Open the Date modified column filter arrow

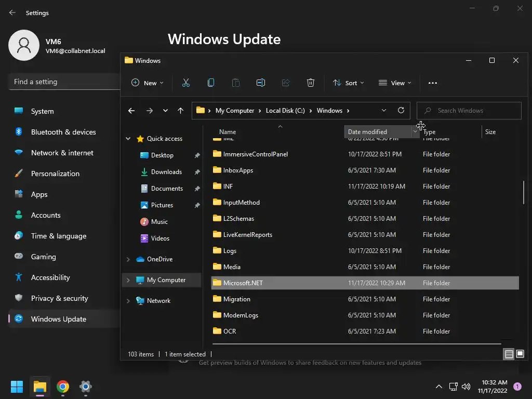(x=415, y=131)
